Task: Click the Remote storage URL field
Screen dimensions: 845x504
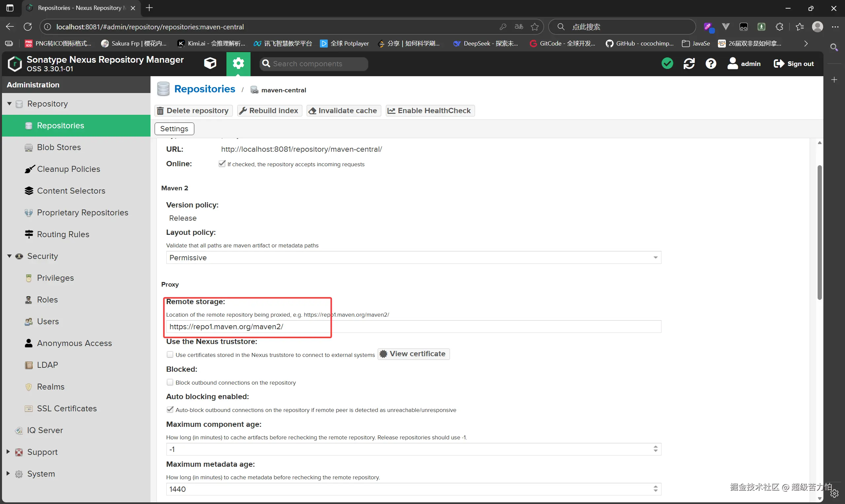Action: click(413, 326)
